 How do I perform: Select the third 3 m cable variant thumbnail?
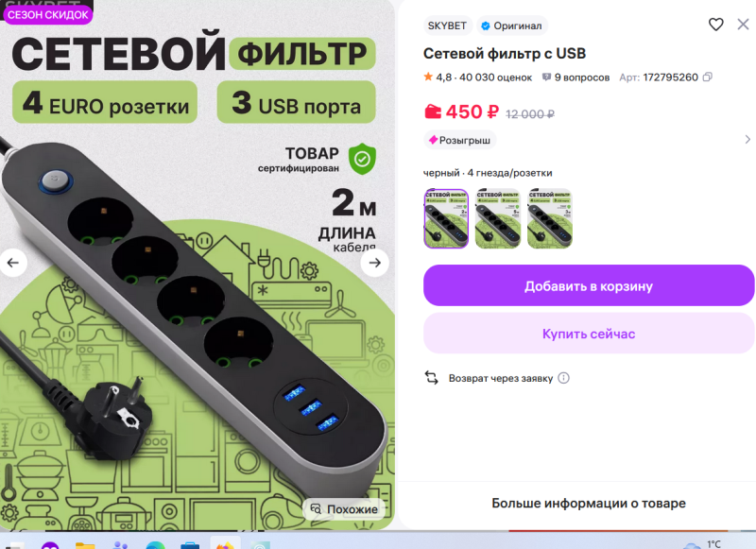click(x=550, y=219)
